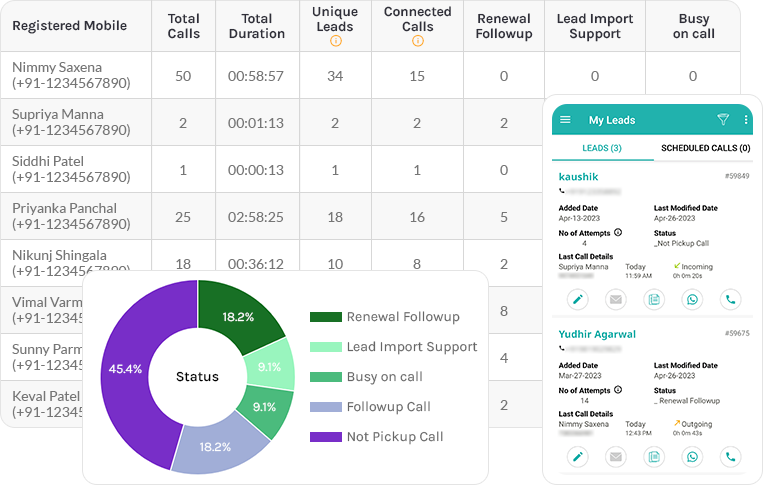The image size is (763, 485).
Task: Open WhatsApp for Yudhir Agarwal lead
Action: [x=692, y=457]
